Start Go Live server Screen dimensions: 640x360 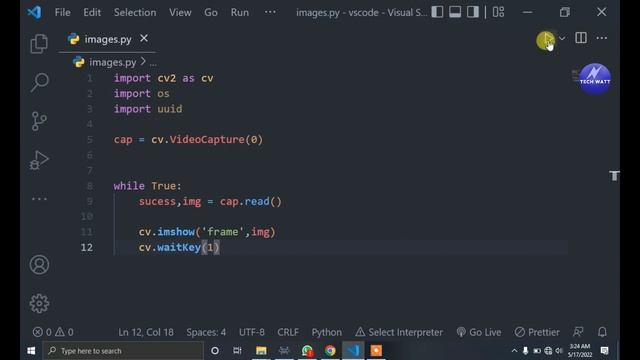point(479,332)
